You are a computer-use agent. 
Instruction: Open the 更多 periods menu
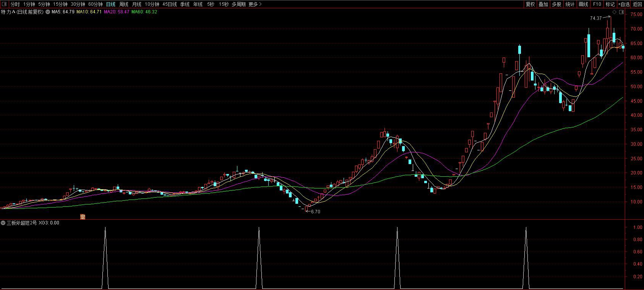tap(255, 4)
